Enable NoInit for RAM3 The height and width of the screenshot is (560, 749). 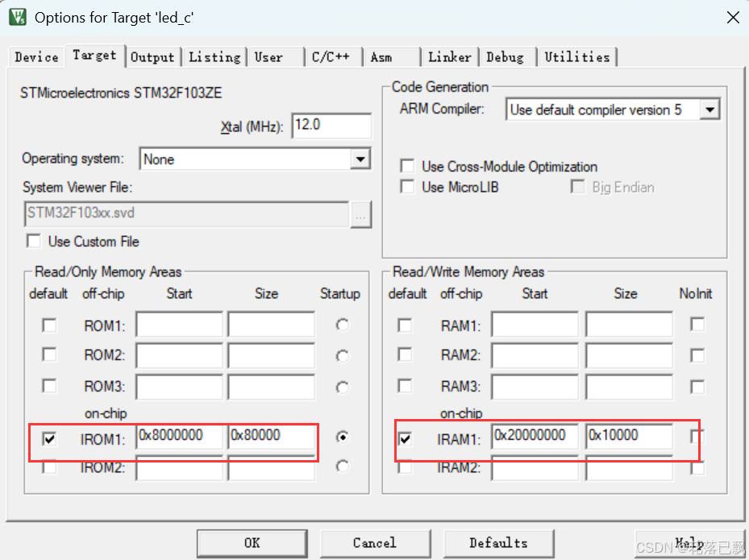click(697, 387)
